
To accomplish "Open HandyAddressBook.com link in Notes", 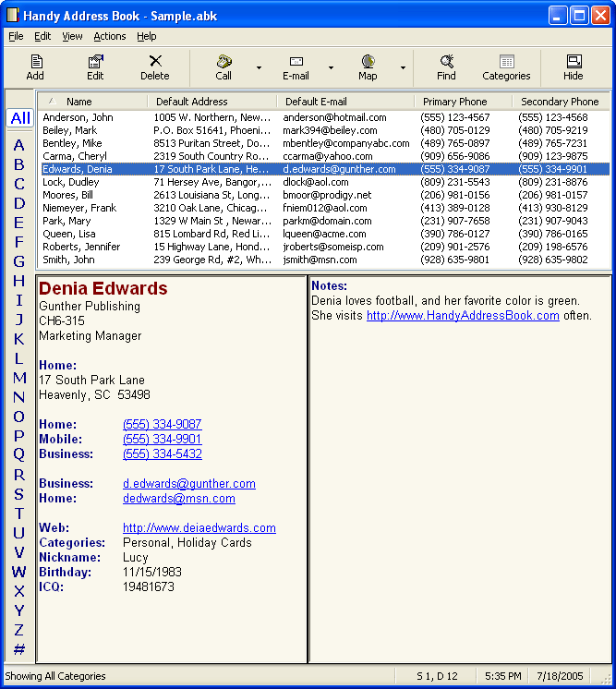I will tap(463, 316).
